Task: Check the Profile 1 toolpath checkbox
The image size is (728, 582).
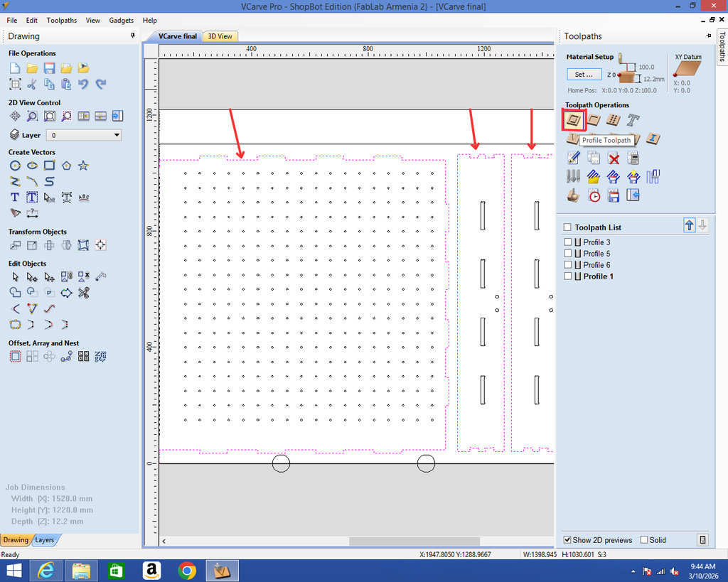Action: click(x=567, y=276)
